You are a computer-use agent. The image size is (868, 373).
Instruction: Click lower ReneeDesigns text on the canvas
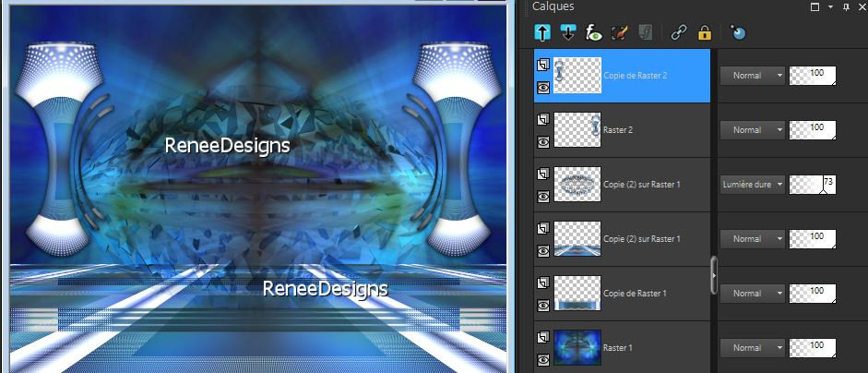tap(325, 289)
